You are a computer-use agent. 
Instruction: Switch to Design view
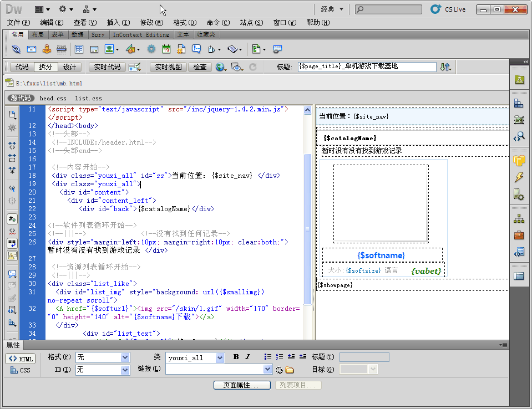69,67
